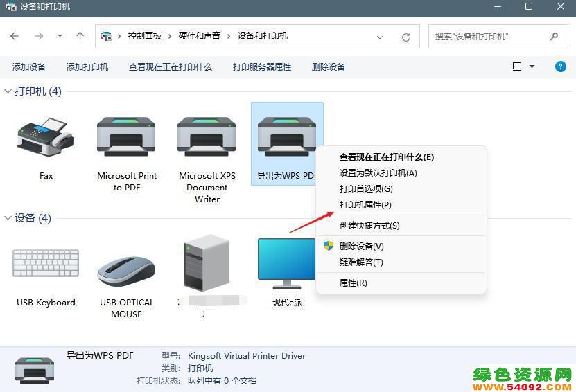Refresh the Devices and Printers view

pos(406,37)
